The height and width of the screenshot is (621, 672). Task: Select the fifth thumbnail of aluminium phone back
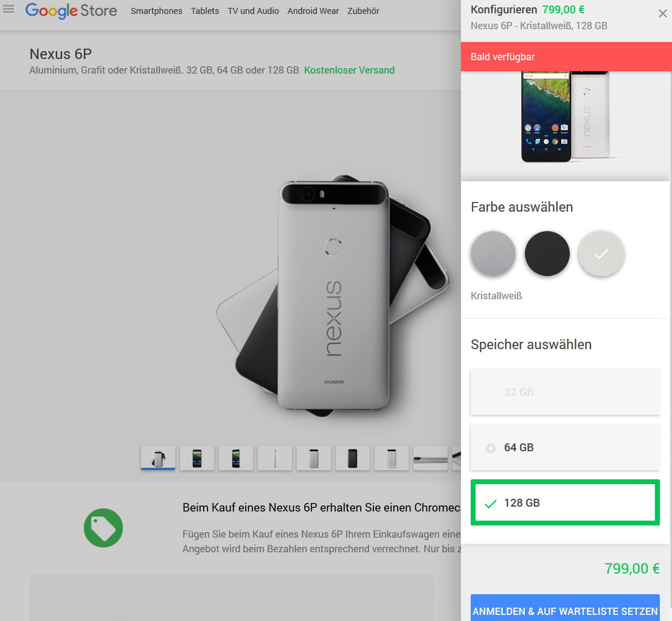[x=314, y=458]
